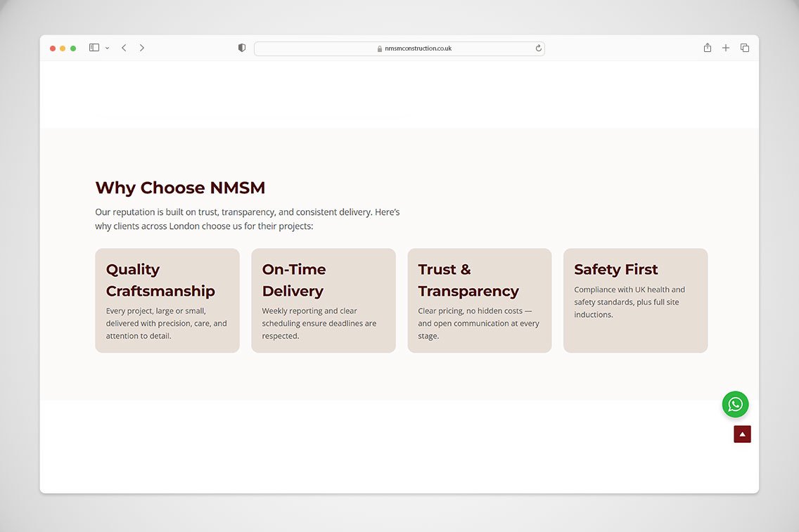Close the browser window with red button
The height and width of the screenshot is (532, 799).
click(x=53, y=48)
